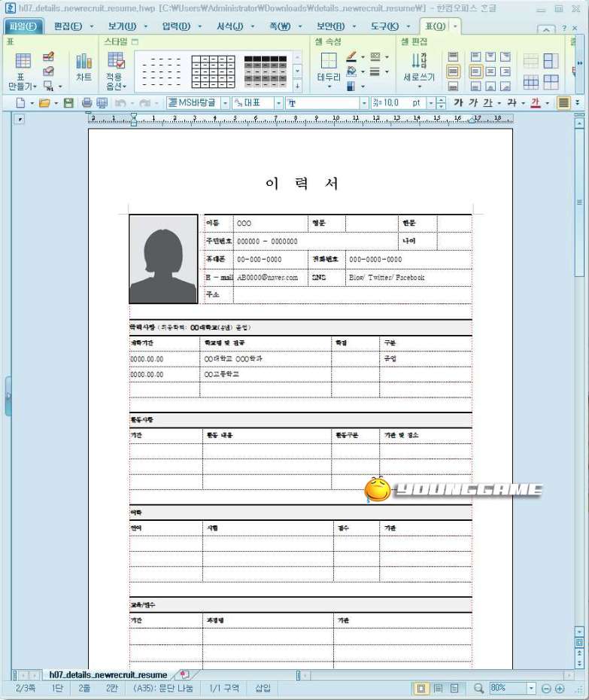Image resolution: width=589 pixels, height=700 pixels.
Task: Click the zoom in plus button
Action: (x=560, y=689)
